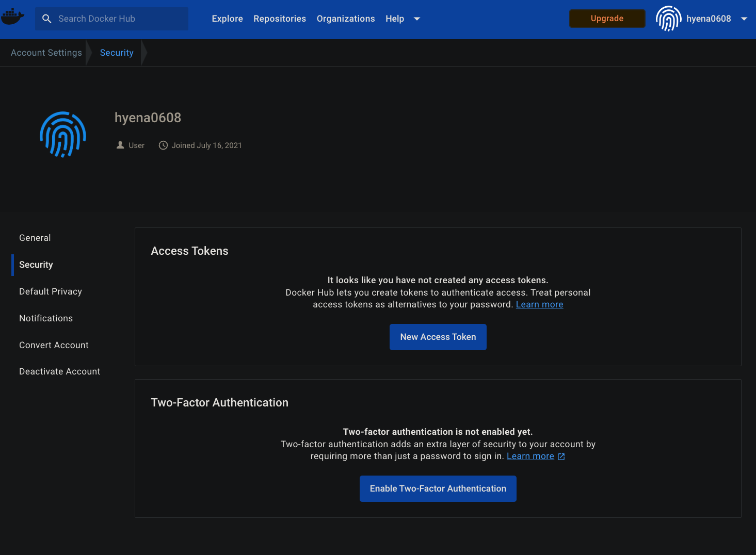Click the Docker whale logo
The height and width of the screenshot is (555, 756).
(12, 17)
